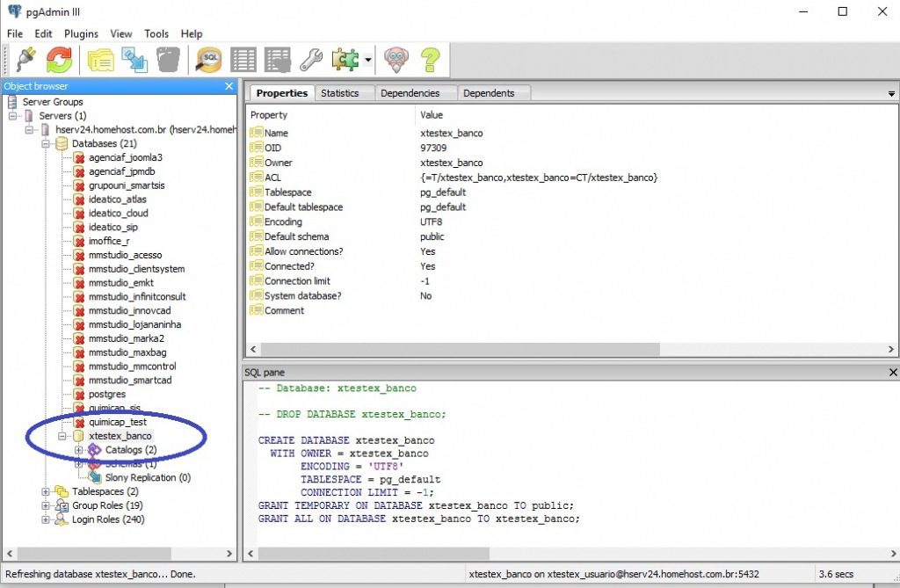Close the Object browser panel
The image size is (900, 588).
229,86
